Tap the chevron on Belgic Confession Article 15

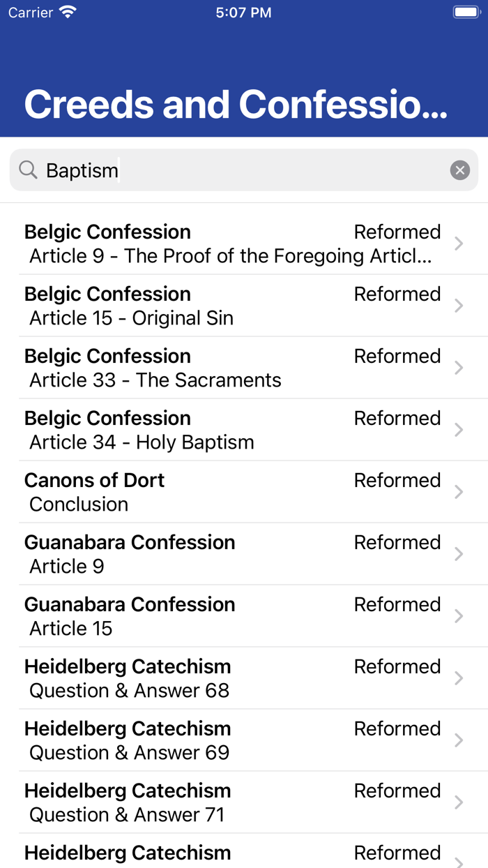pyautogui.click(x=459, y=306)
